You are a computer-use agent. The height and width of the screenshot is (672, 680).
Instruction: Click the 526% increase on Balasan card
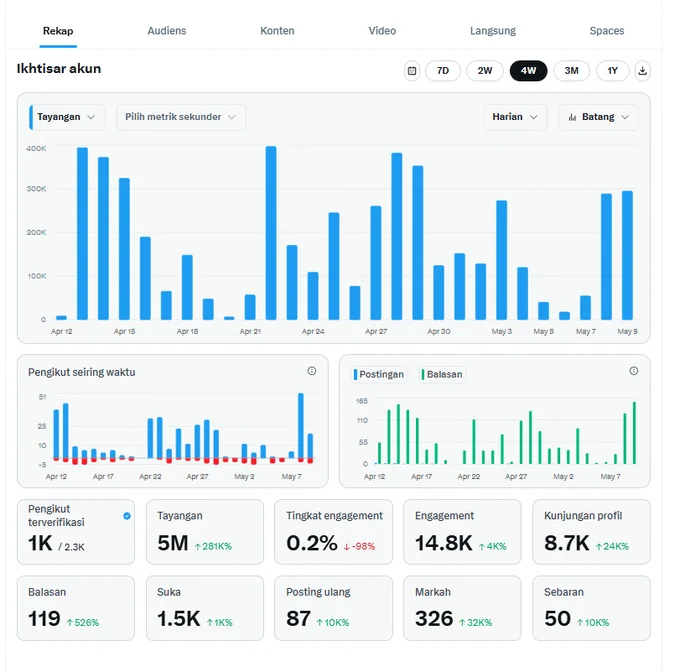pos(82,623)
